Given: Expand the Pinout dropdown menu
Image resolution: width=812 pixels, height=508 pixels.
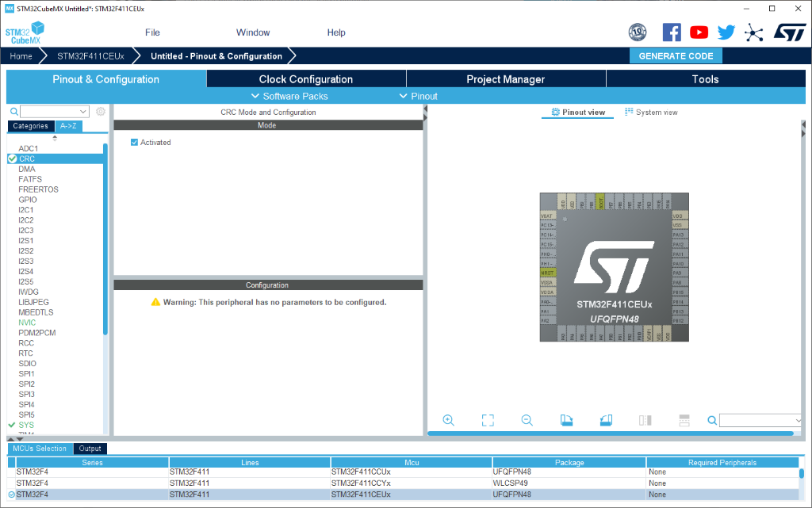Looking at the screenshot, I should point(419,96).
